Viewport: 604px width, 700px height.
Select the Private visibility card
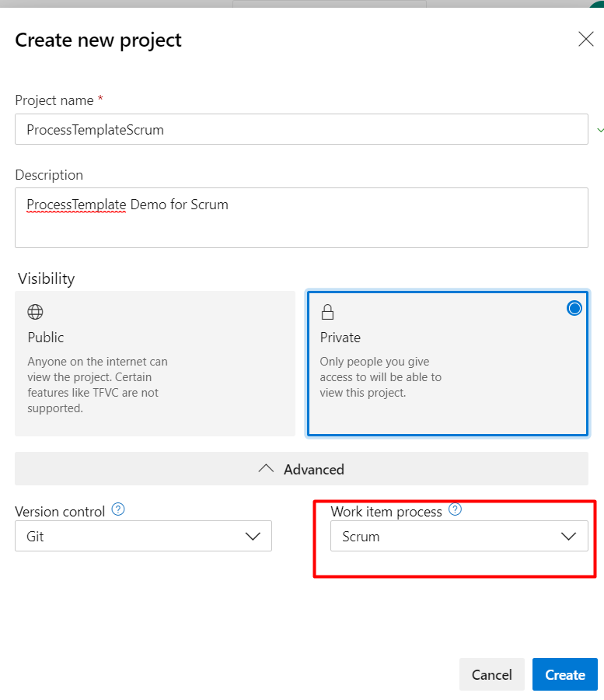[x=448, y=363]
